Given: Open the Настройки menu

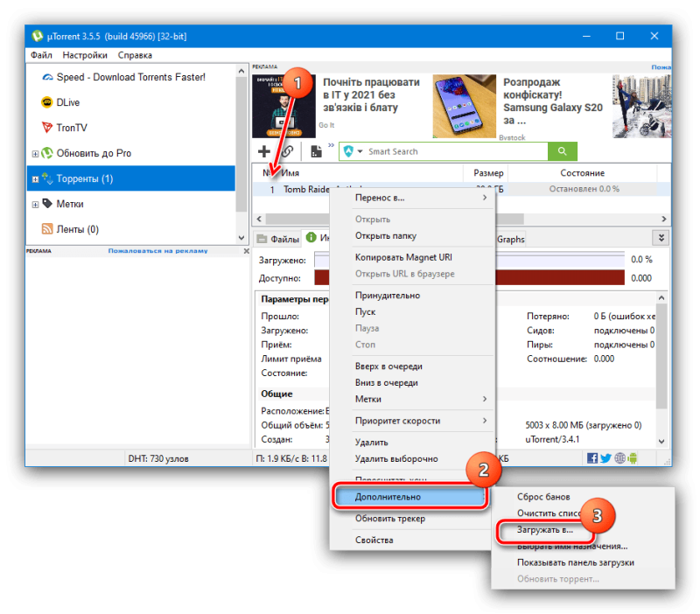Looking at the screenshot, I should click(x=85, y=55).
